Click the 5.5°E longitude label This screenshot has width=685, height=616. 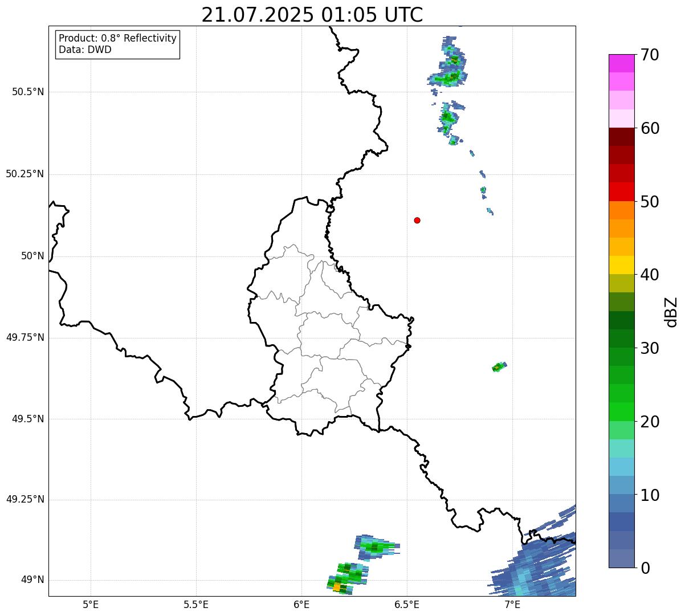pos(196,605)
